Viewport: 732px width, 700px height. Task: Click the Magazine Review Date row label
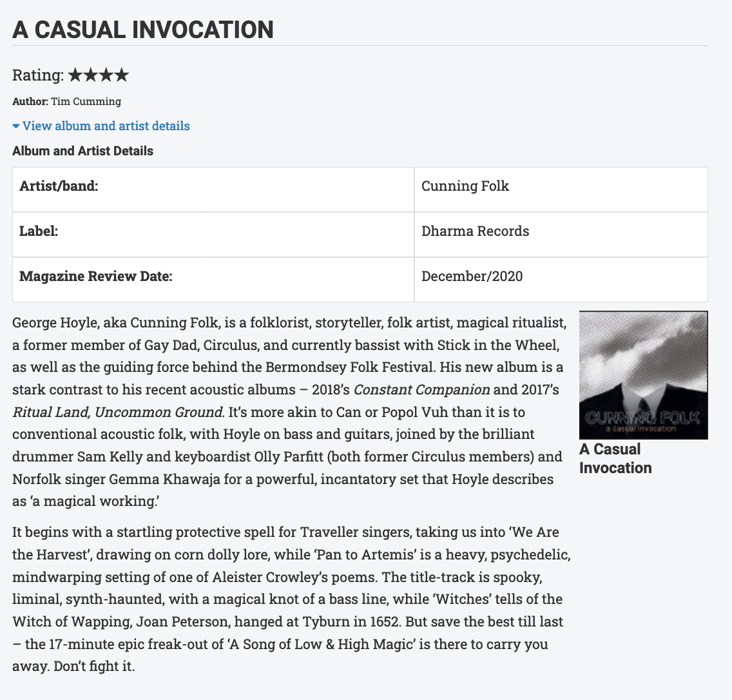pyautogui.click(x=96, y=277)
